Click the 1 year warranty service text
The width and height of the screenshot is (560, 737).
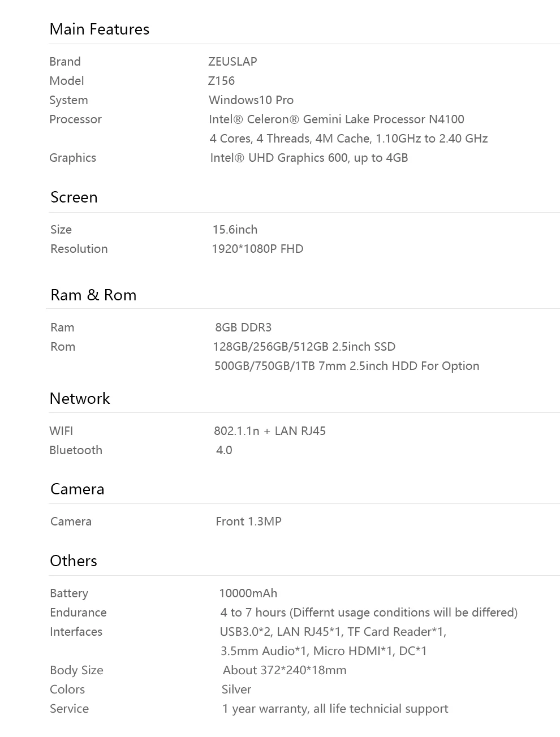point(335,709)
